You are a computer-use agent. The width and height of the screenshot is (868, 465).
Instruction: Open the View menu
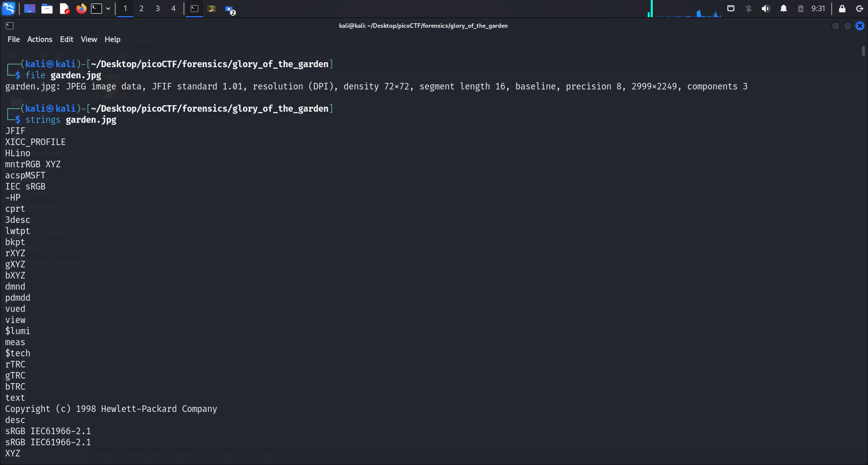[x=89, y=39]
